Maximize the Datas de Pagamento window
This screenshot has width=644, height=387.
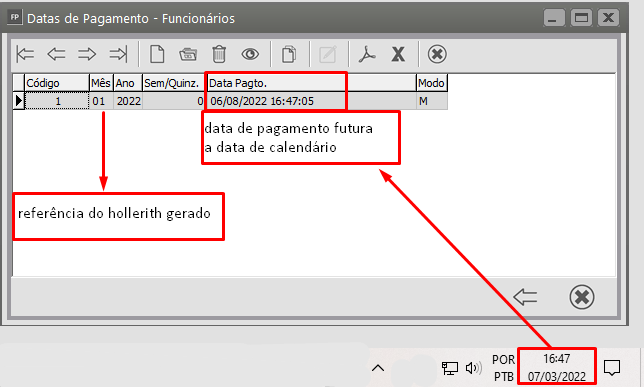point(581,18)
